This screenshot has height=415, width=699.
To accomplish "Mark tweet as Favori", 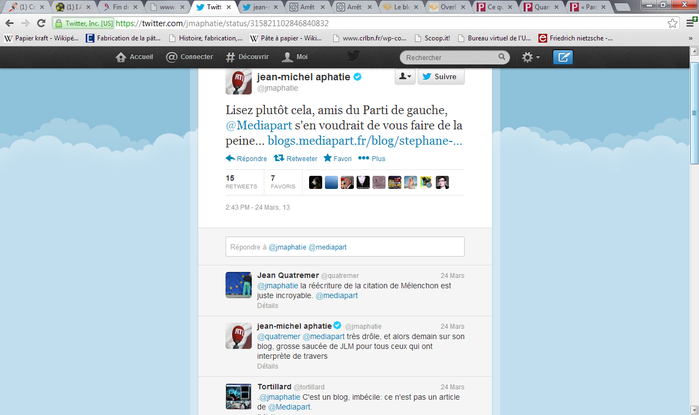I will [337, 158].
